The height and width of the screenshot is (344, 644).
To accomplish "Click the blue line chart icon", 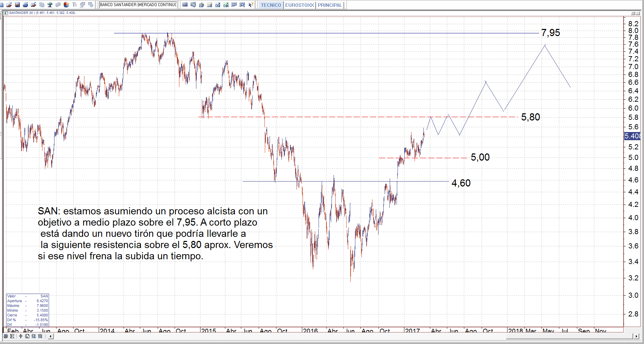I will coord(218,5).
